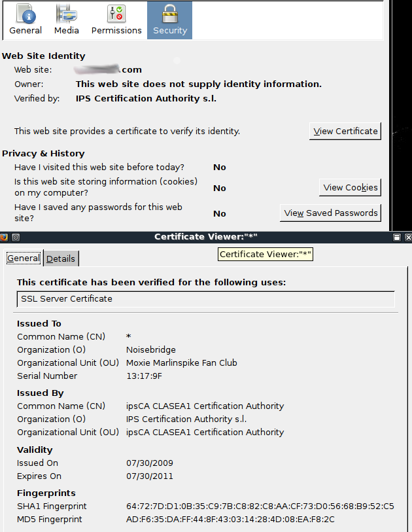Click the View Cookies button
Viewport: 412px width, 532px height.
[x=350, y=187]
